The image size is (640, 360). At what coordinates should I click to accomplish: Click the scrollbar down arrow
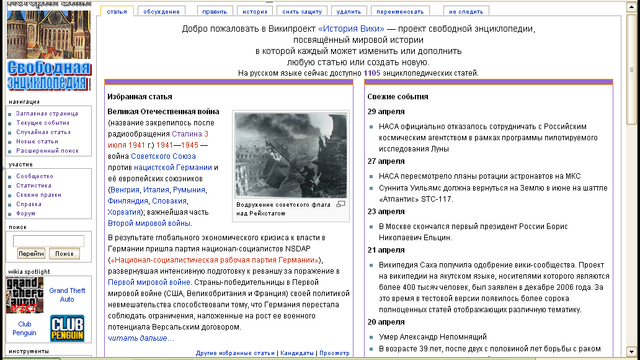pos(631,351)
